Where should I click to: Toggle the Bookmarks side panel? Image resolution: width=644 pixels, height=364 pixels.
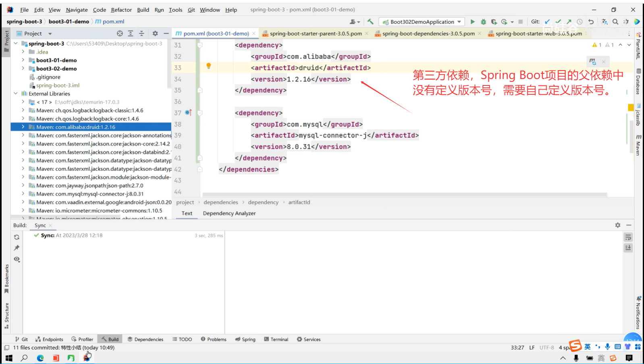6,279
